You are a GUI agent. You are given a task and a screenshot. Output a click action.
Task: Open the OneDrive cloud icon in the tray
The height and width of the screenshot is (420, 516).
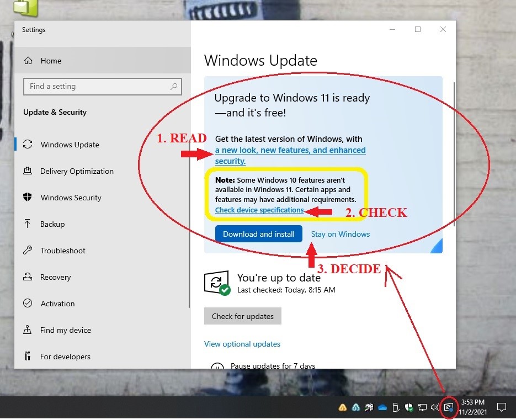pos(382,408)
